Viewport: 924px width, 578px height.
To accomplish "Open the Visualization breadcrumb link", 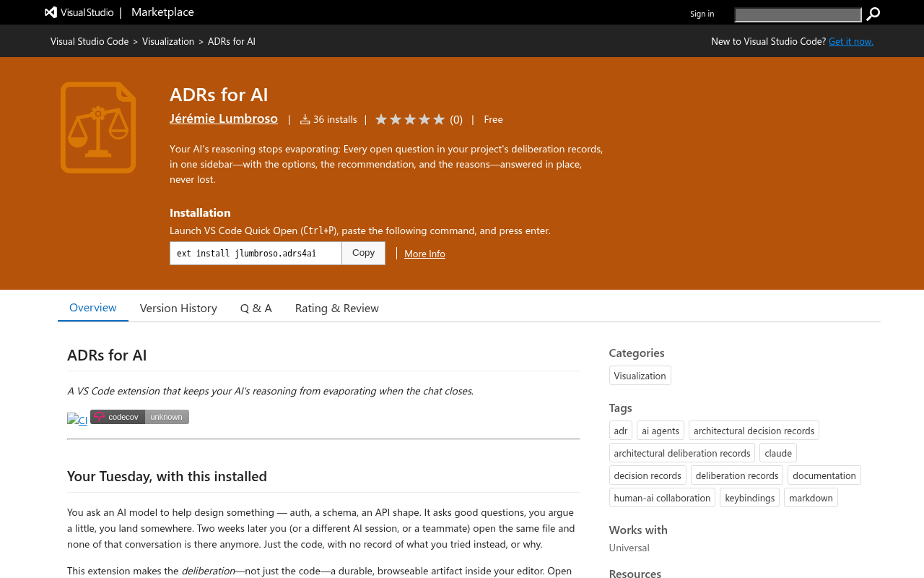I will [x=168, y=41].
